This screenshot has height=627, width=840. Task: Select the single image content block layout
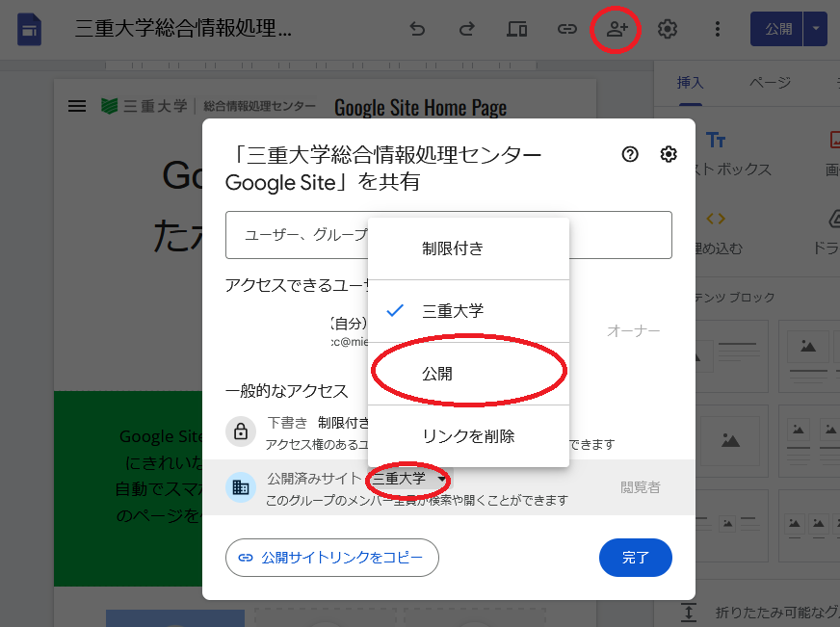[x=731, y=441]
